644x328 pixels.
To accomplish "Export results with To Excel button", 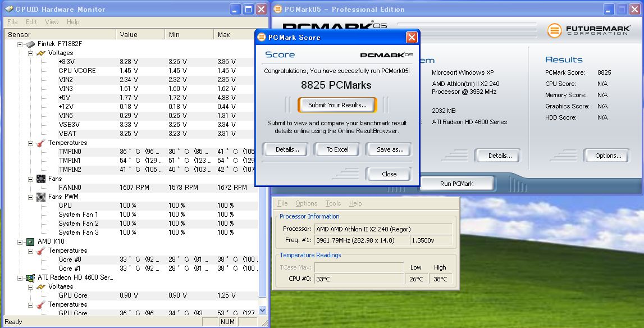I will 337,149.
